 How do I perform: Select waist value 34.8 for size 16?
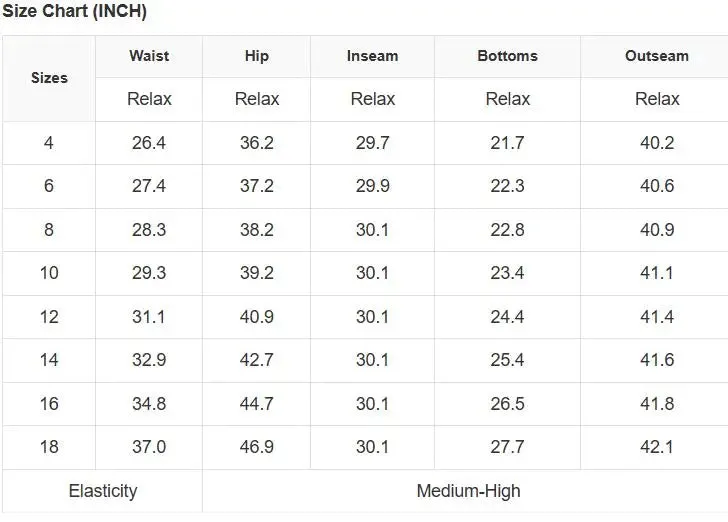(x=149, y=404)
